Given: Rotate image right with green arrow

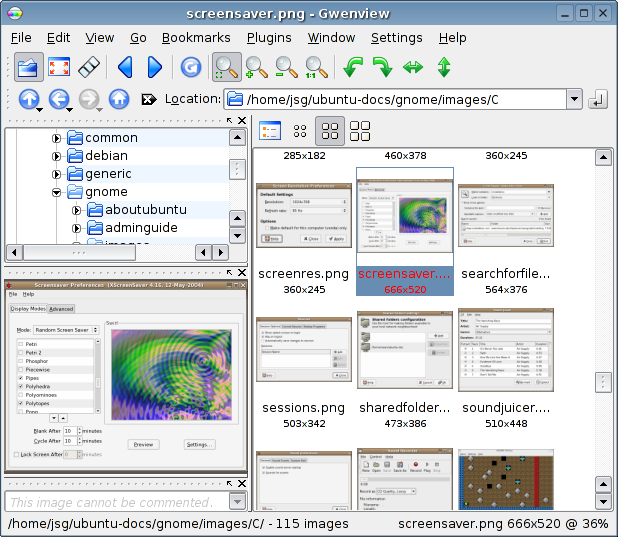Looking at the screenshot, I should click(382, 67).
